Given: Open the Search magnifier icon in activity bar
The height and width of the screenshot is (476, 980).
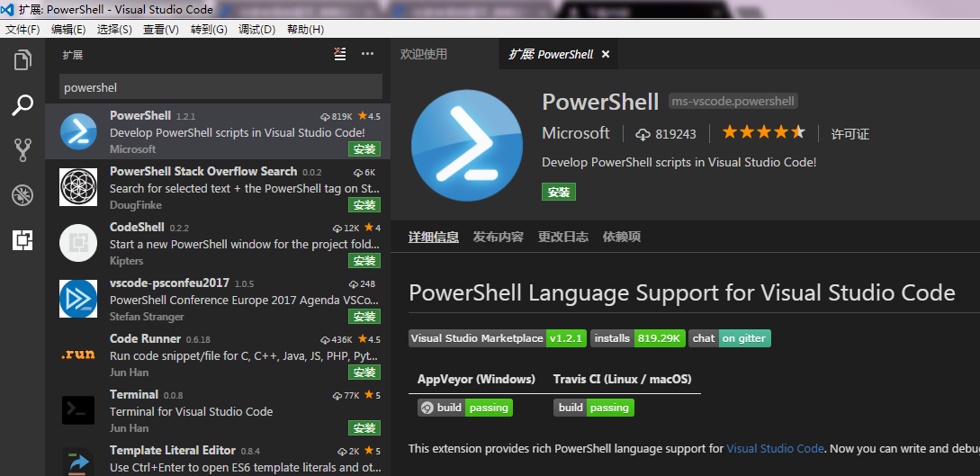Looking at the screenshot, I should 22,105.
